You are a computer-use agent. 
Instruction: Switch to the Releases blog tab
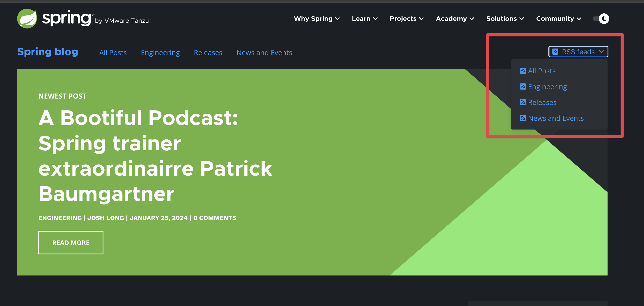pyautogui.click(x=208, y=53)
